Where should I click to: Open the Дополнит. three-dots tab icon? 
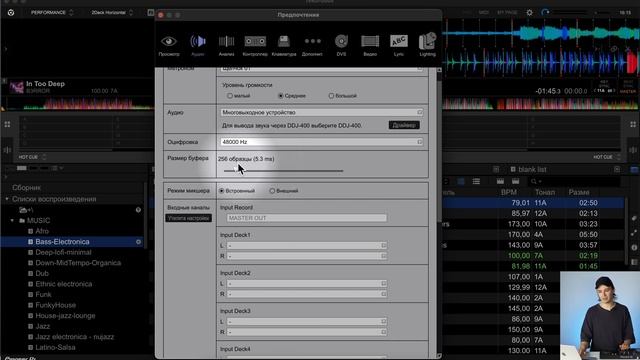click(x=313, y=41)
